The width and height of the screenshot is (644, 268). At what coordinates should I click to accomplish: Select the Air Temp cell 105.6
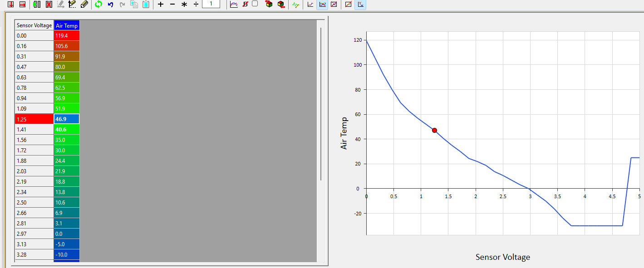pyautogui.click(x=67, y=46)
